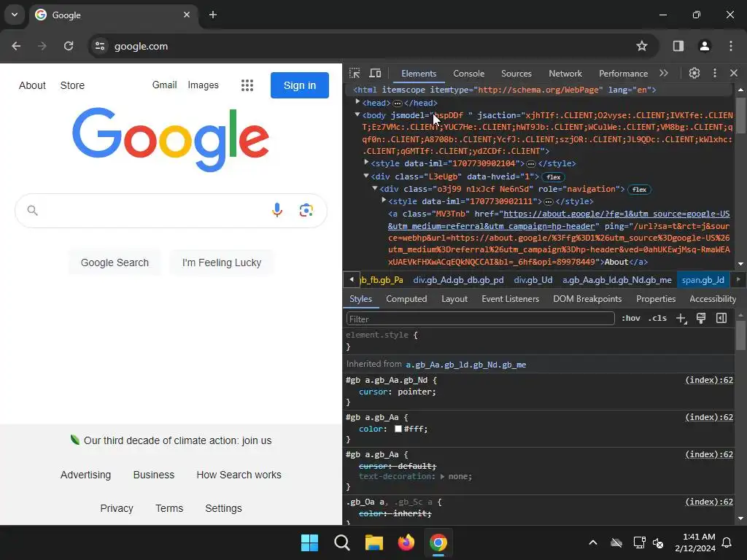Select span.gb_Jd in the breadcrumb
This screenshot has width=747, height=560.
point(703,280)
